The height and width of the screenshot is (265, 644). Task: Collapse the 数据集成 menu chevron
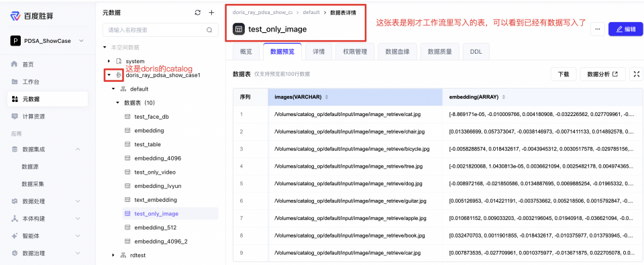coord(78,150)
